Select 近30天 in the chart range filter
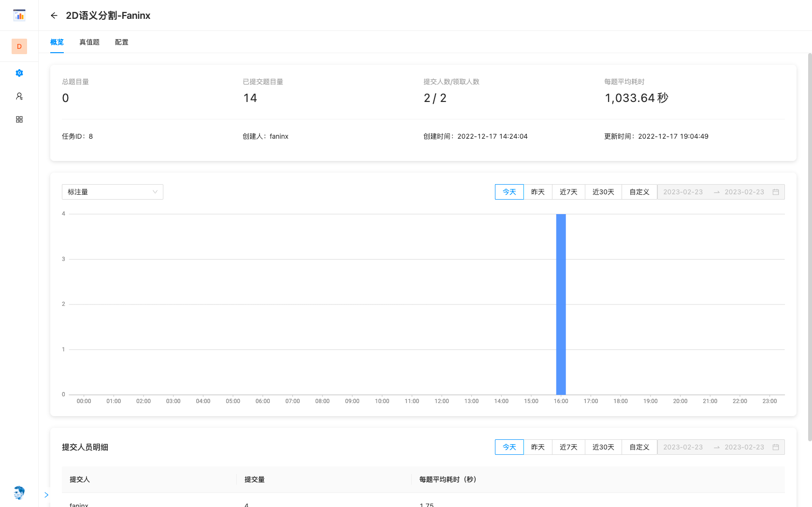The height and width of the screenshot is (507, 812). [603, 192]
